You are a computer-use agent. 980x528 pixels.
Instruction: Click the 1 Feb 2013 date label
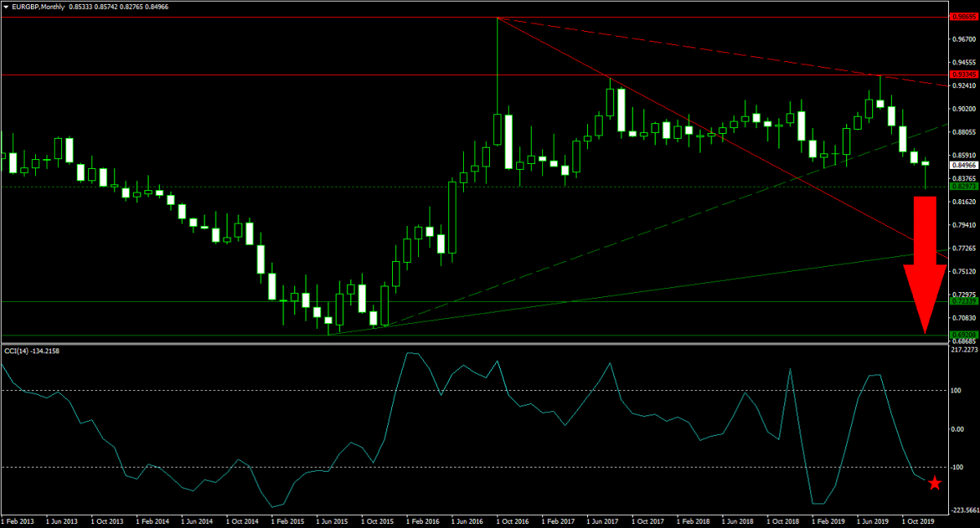click(18, 520)
